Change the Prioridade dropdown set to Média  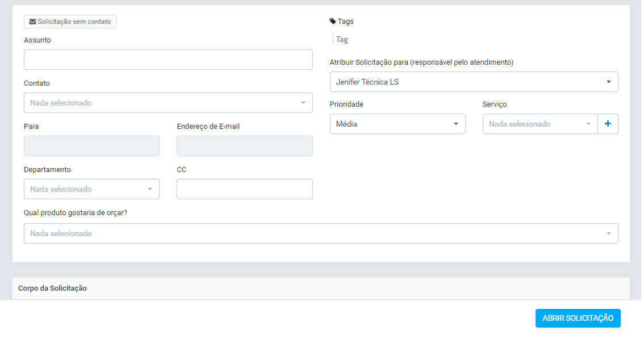[397, 124]
